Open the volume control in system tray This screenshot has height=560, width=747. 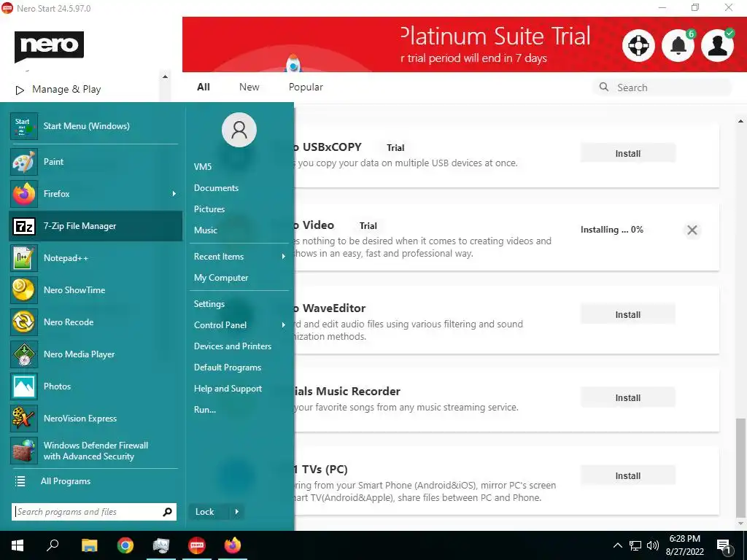point(653,545)
